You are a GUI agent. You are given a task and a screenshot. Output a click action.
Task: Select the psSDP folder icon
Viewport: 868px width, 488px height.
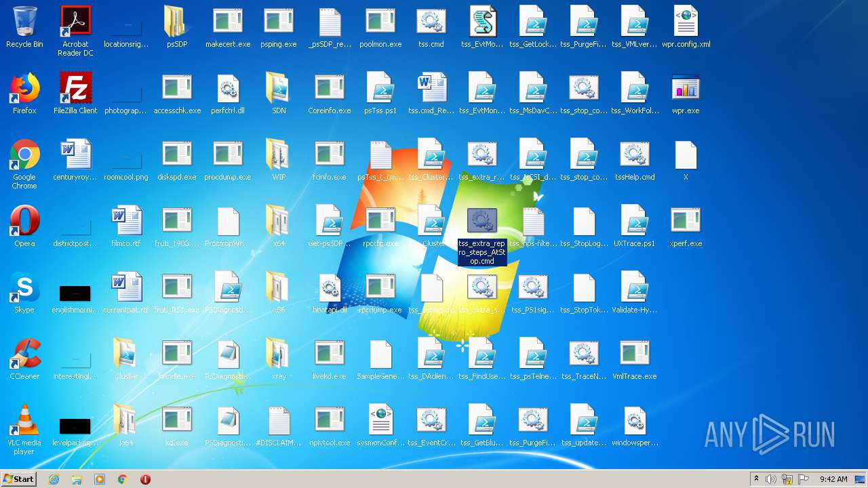pos(177,22)
